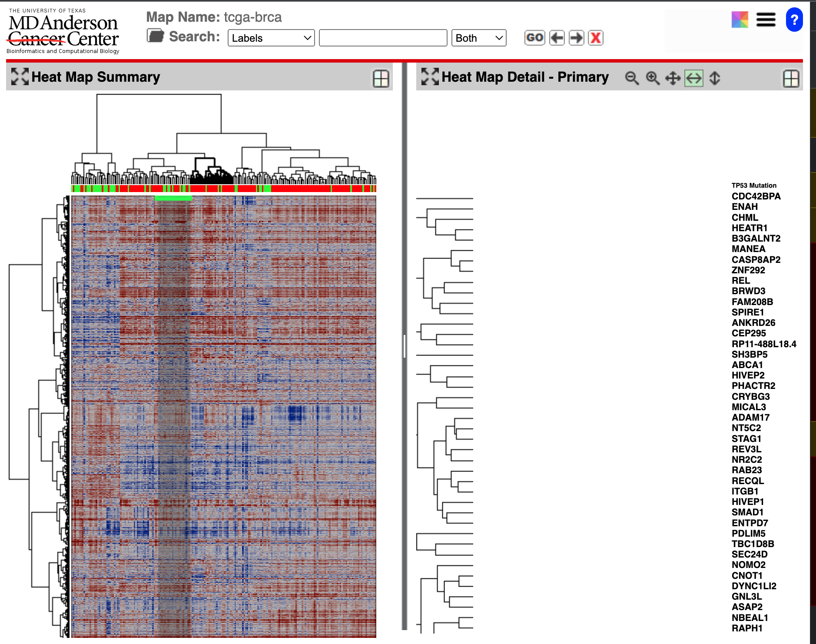This screenshot has width=816, height=644.
Task: Zoom in on the detail heat map
Action: coord(653,78)
